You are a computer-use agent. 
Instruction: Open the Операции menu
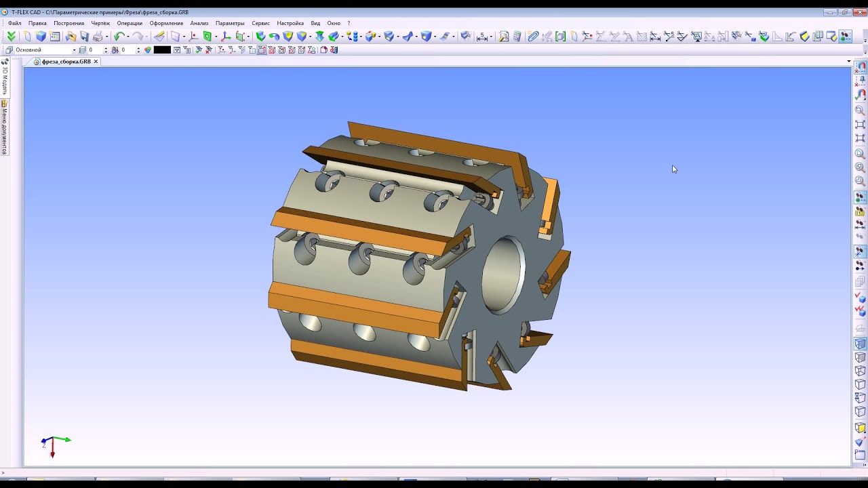click(130, 23)
